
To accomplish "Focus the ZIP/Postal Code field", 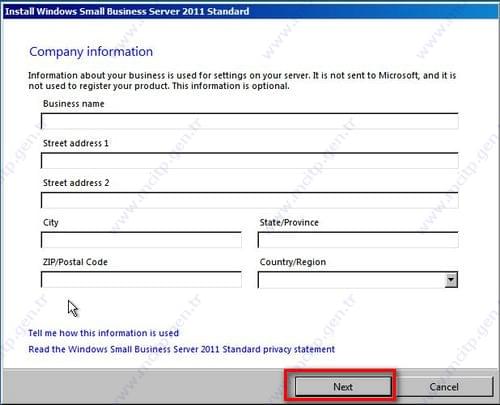I will pyautogui.click(x=141, y=279).
